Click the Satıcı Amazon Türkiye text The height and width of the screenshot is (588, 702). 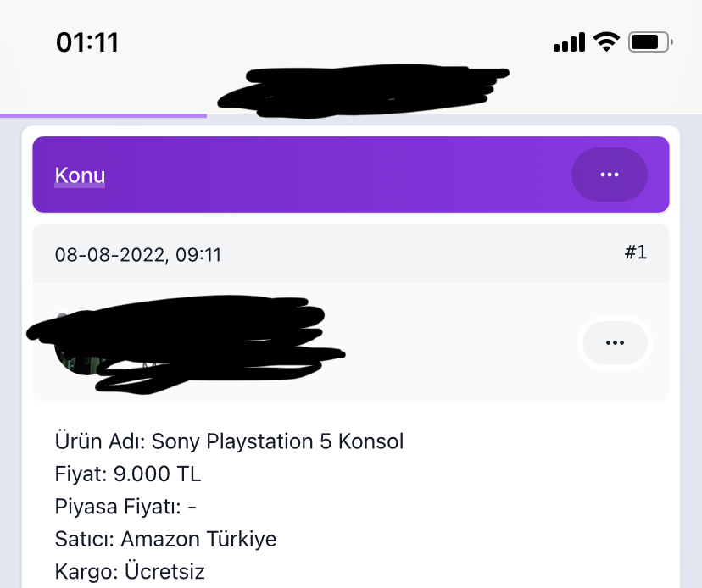(x=165, y=539)
